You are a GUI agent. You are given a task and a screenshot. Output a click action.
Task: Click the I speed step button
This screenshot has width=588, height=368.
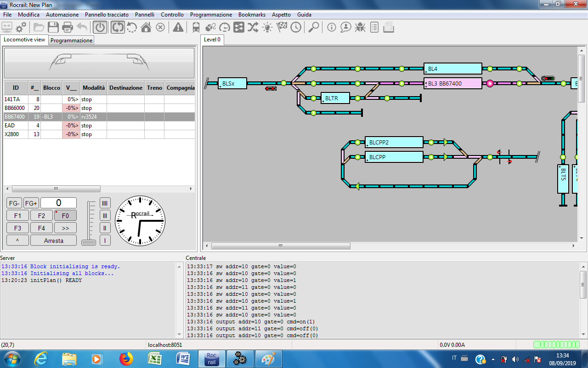[105, 241]
